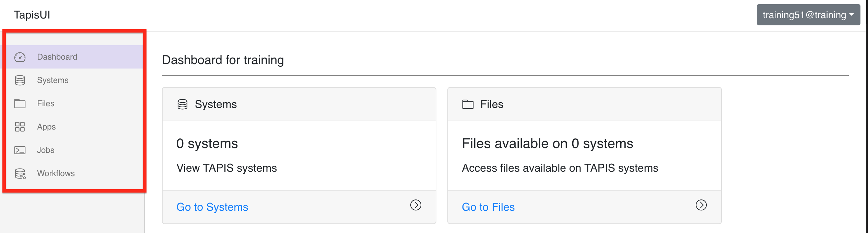Open Files from the sidebar menu
This screenshot has width=868, height=233.
(73, 103)
